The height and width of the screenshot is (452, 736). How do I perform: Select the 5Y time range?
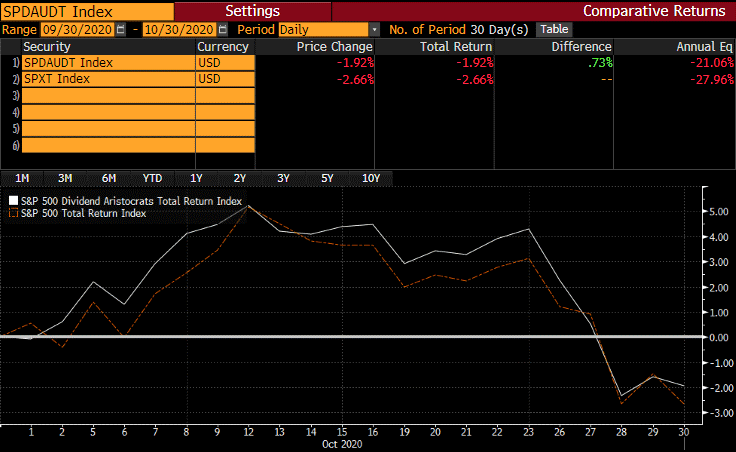click(x=327, y=178)
